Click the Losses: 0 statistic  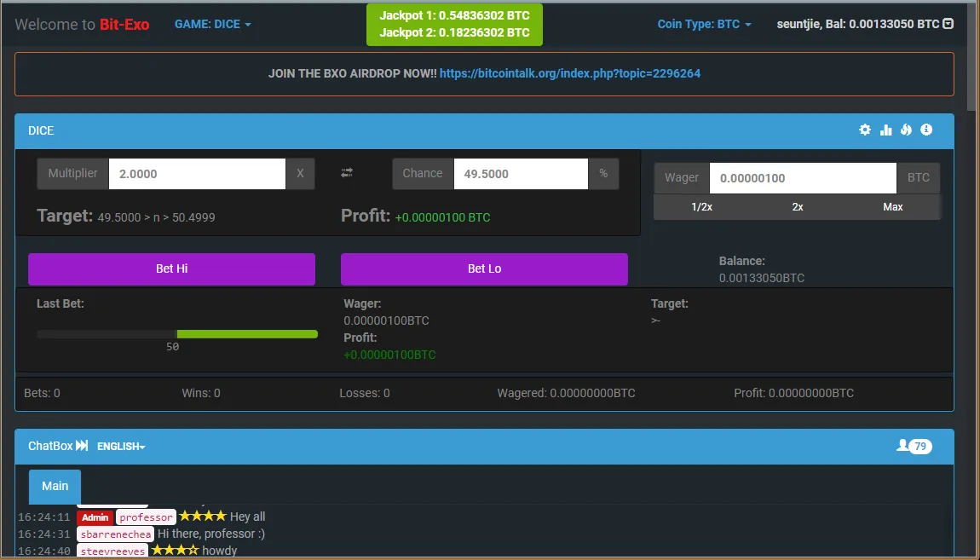pos(365,393)
